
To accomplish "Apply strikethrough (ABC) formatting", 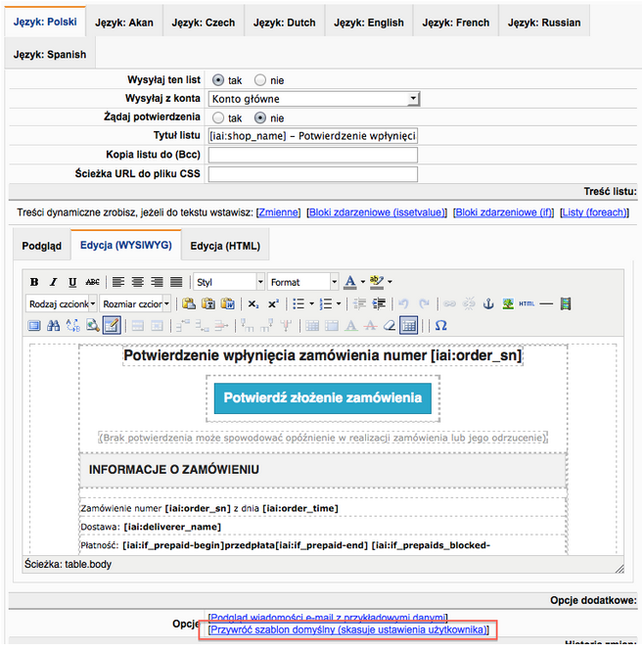I will coord(92,282).
